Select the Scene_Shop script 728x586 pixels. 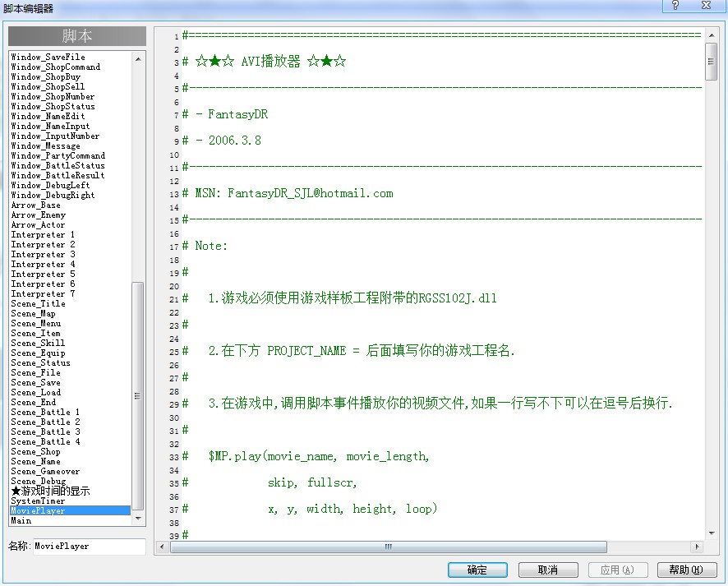tap(70, 451)
